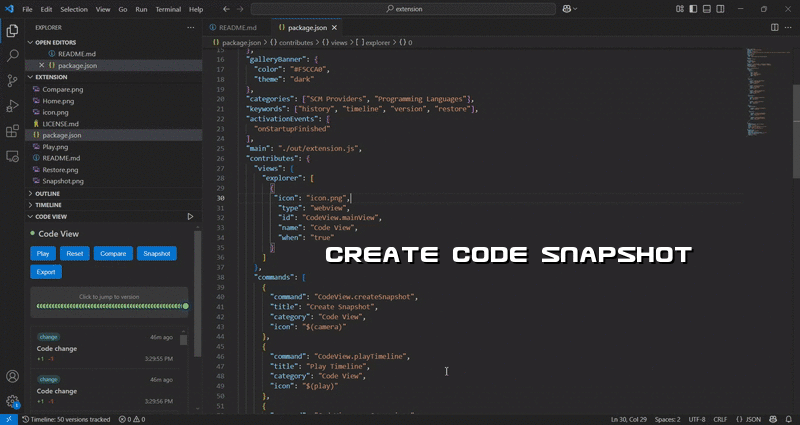Click the Explorer more actions ellipsis
The height and width of the screenshot is (425, 800).
click(x=190, y=28)
